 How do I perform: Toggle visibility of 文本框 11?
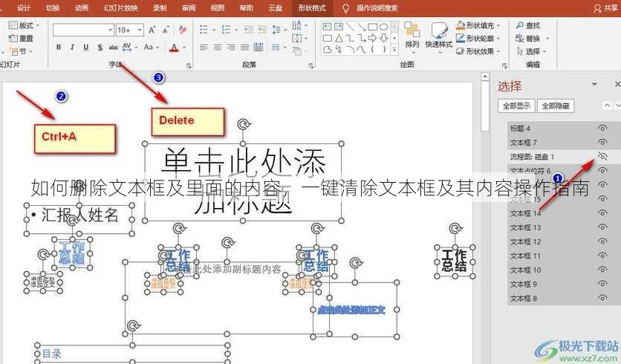pos(602,256)
